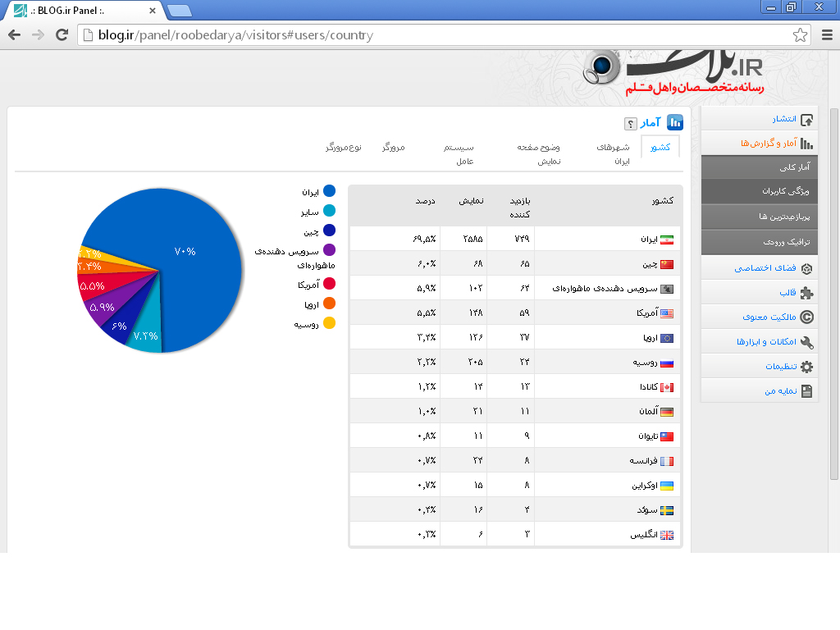The height and width of the screenshot is (630, 840).
Task: Click the gear icon for تنظیمات
Action: (x=806, y=367)
